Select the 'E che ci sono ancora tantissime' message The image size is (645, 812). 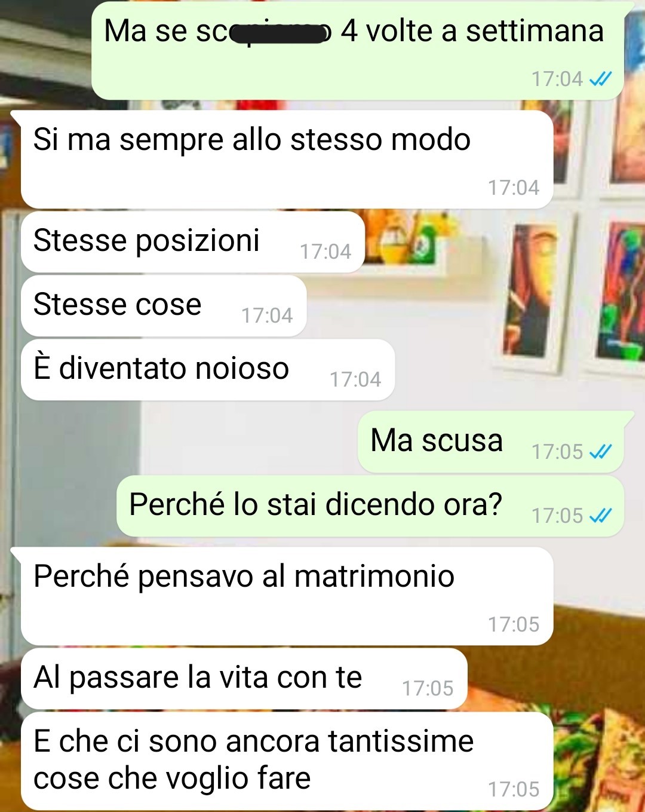pyautogui.click(x=287, y=761)
